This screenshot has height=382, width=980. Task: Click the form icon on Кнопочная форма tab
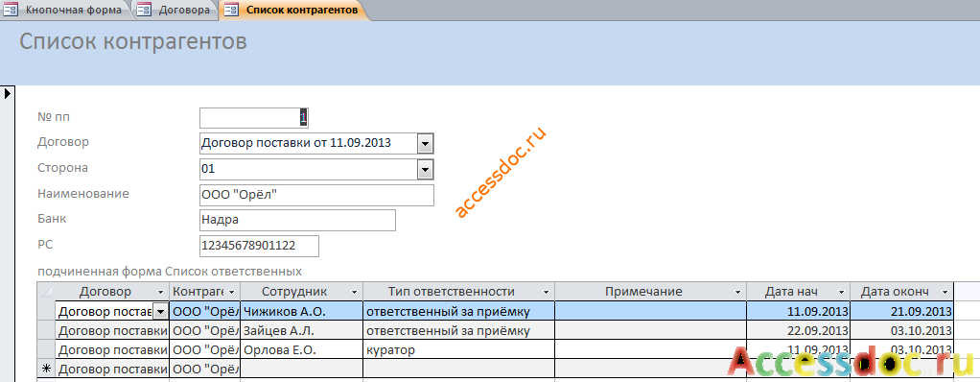[11, 10]
